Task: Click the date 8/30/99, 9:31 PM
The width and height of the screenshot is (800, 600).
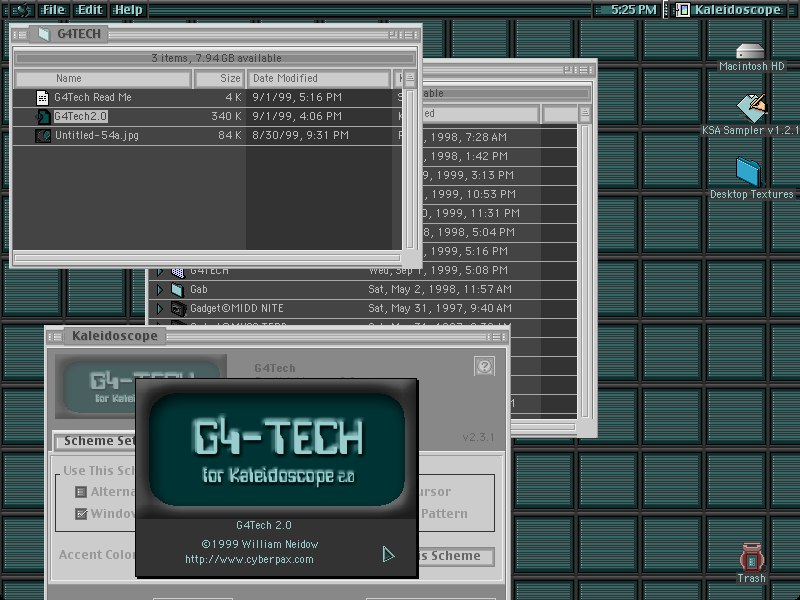Action: 301,136
